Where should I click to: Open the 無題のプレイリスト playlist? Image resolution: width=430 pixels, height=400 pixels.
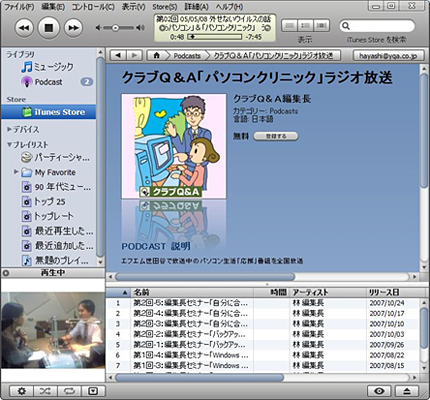(48, 260)
